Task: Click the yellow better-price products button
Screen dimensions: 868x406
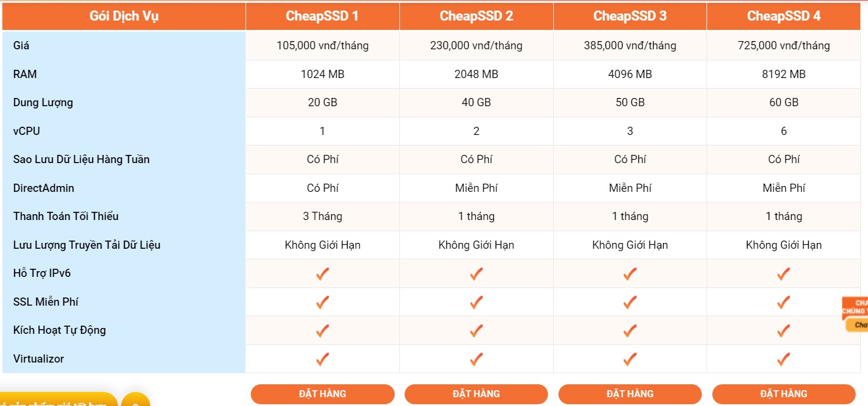Action: pyautogui.click(x=56, y=401)
